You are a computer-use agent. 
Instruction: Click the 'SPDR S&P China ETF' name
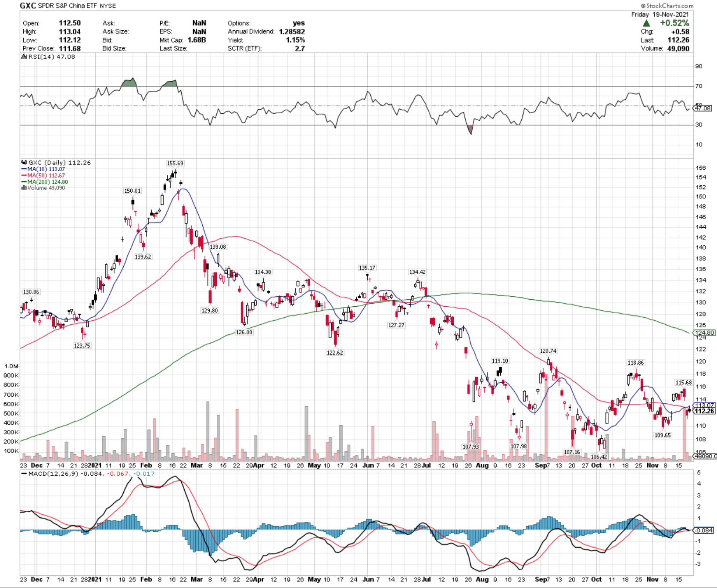68,6
